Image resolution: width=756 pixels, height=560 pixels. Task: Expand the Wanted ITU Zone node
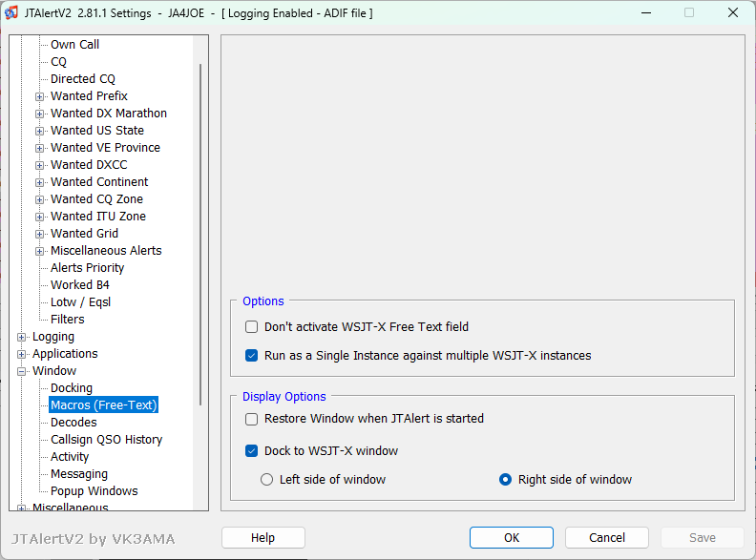tap(39, 217)
